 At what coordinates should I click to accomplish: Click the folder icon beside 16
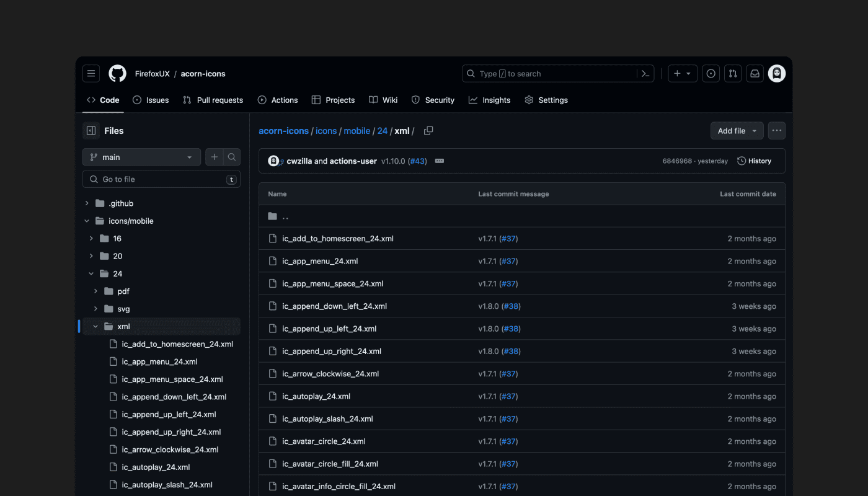pos(104,239)
